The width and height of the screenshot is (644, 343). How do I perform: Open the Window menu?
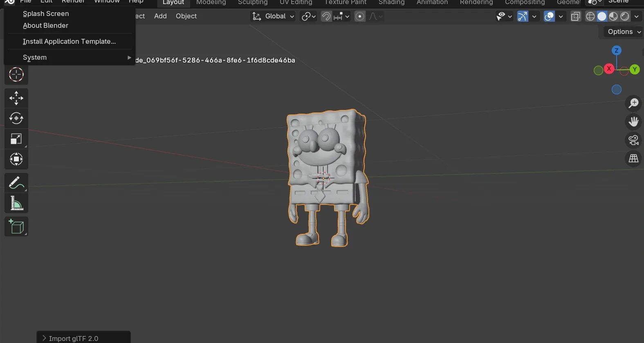pos(107,2)
